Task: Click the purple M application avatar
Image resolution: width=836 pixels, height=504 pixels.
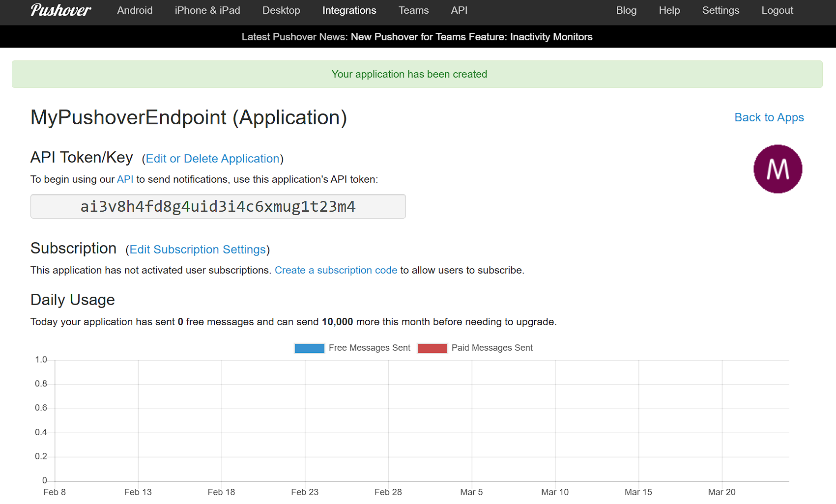Action: [778, 169]
